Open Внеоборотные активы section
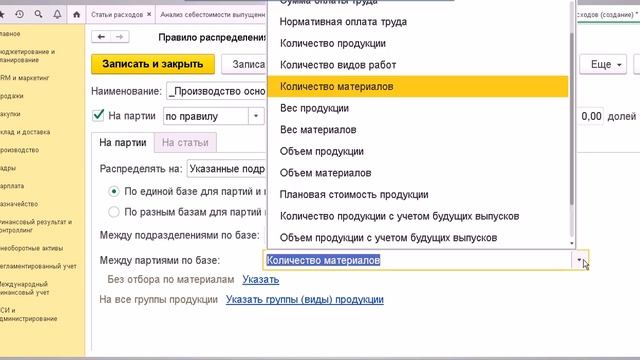Image resolution: width=640 pixels, height=360 pixels. [31, 248]
